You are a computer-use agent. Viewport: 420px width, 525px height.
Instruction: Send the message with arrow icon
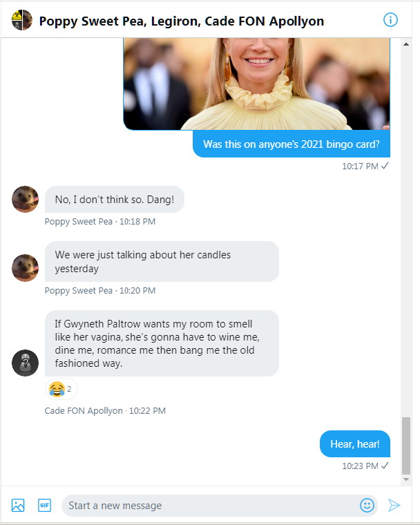tap(394, 505)
